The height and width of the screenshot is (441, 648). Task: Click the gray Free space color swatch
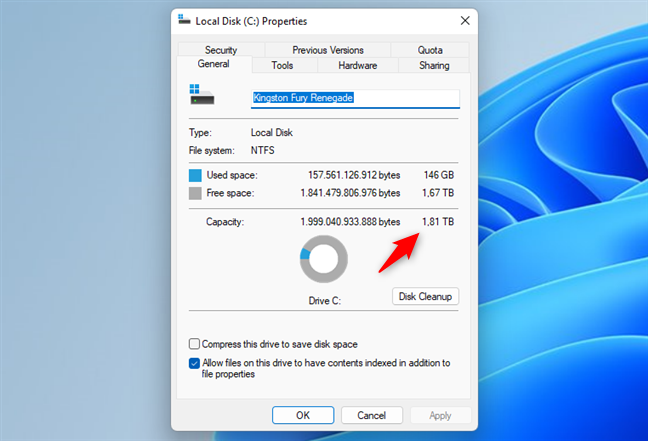coord(195,193)
